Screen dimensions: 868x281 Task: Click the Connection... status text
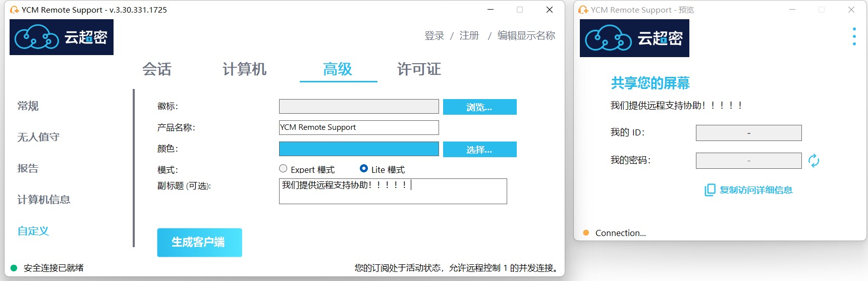click(621, 233)
